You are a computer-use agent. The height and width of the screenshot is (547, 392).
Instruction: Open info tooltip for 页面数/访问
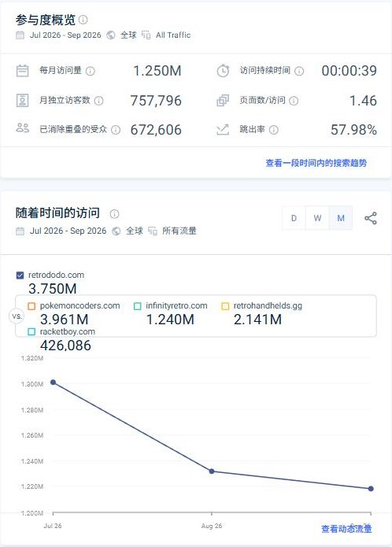point(294,101)
